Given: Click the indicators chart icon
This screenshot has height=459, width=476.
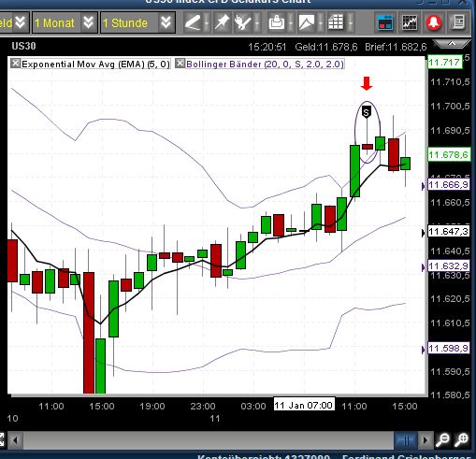Looking at the screenshot, I should 410,22.
